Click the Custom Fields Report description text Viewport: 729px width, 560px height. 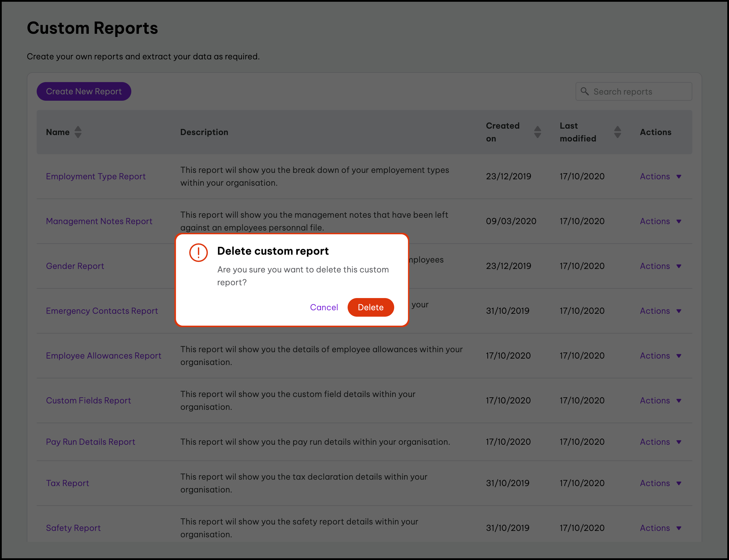click(298, 400)
